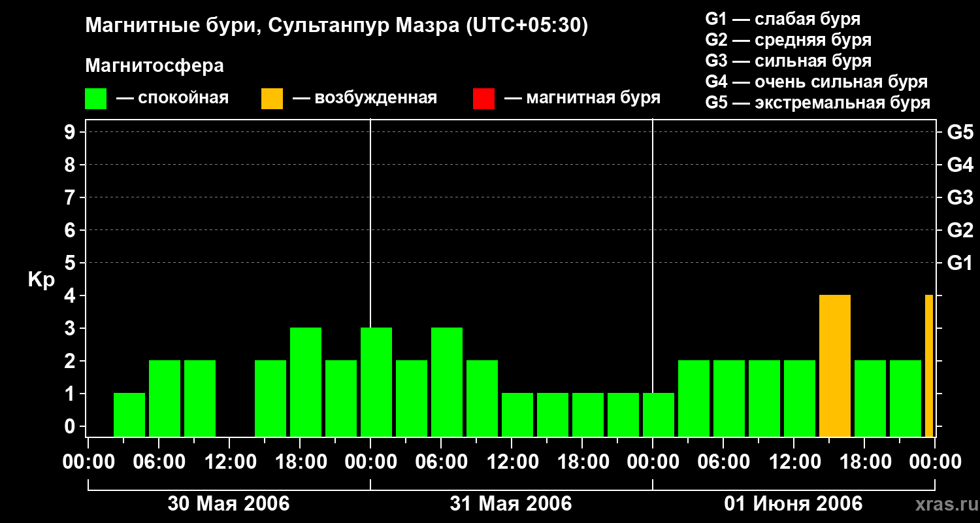Click the "G5" label on the right axis
This screenshot has height=523, width=980.
pos(960,132)
